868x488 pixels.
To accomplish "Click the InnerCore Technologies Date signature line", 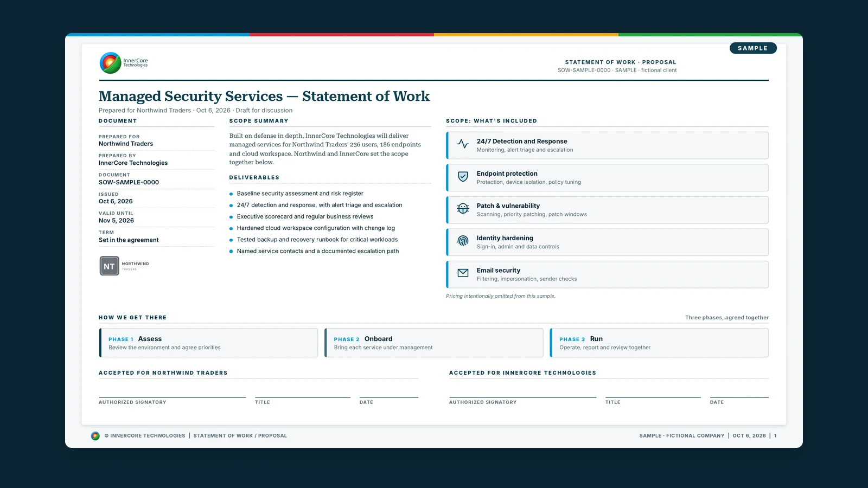I will [x=739, y=397].
